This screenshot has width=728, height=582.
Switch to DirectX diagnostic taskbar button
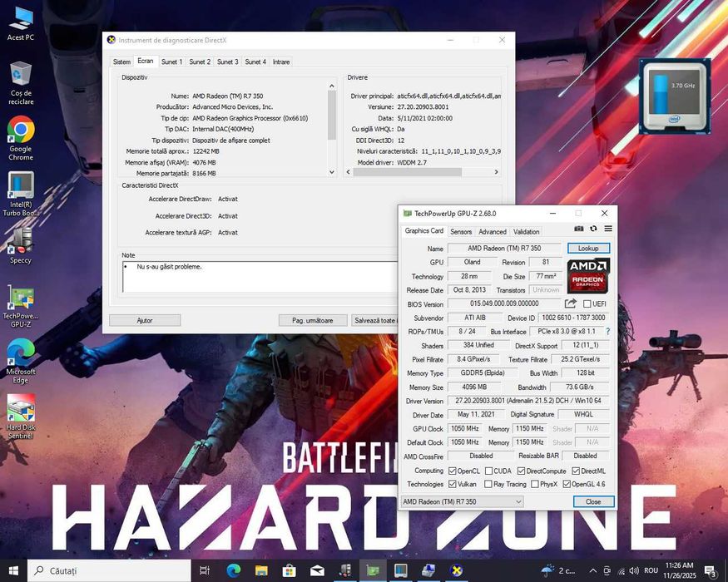(x=457, y=570)
